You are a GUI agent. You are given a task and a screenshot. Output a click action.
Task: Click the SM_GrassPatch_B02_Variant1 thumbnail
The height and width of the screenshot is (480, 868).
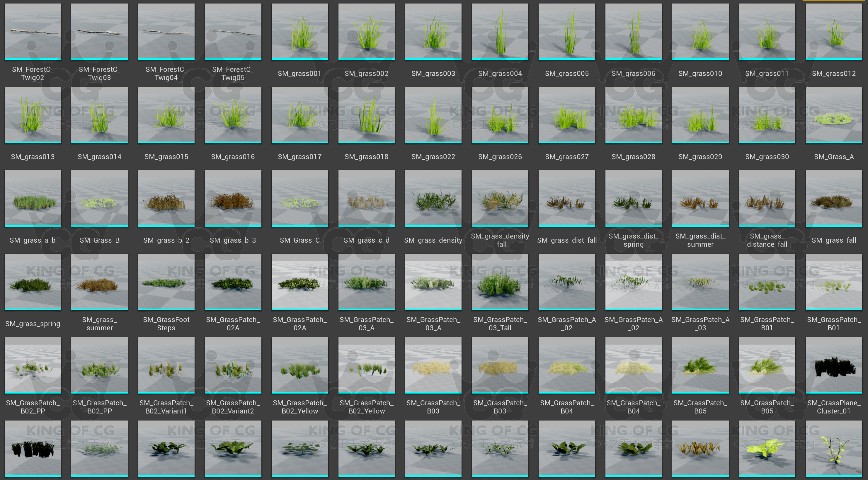(166, 365)
